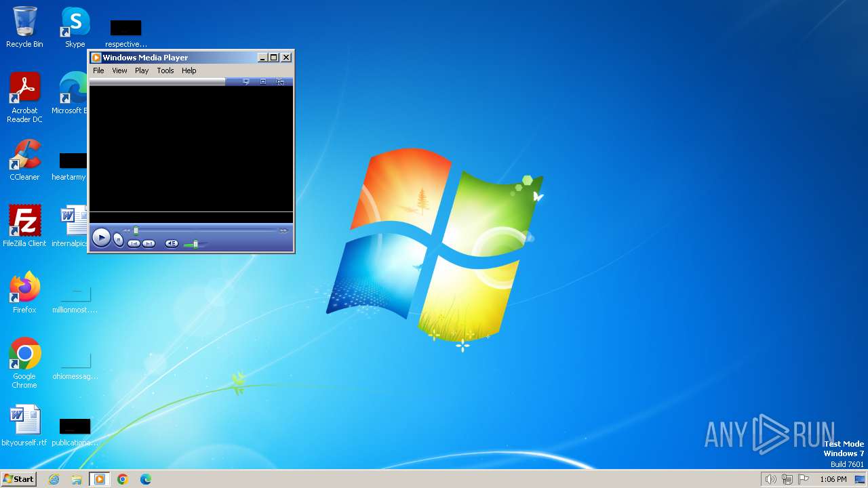Open the system volume tray icon

pyautogui.click(x=770, y=479)
